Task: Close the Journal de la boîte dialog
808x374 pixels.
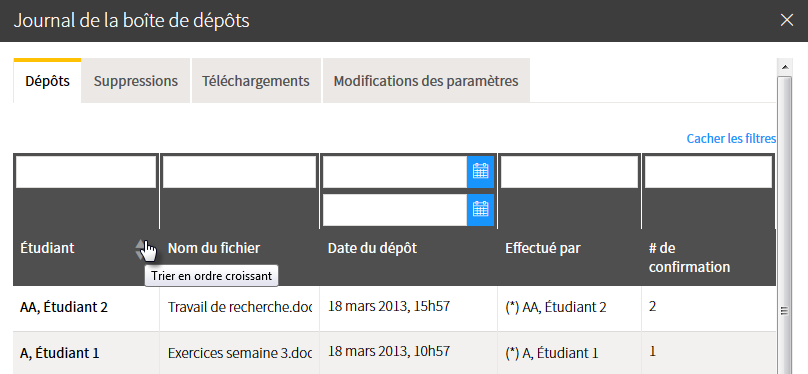Action: (787, 20)
